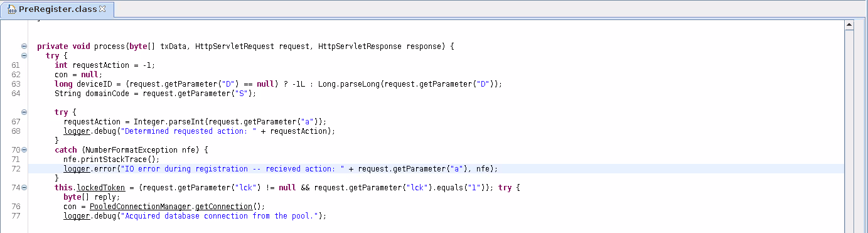
Task: Close the PreRegister.class tab
Action: pos(103,8)
